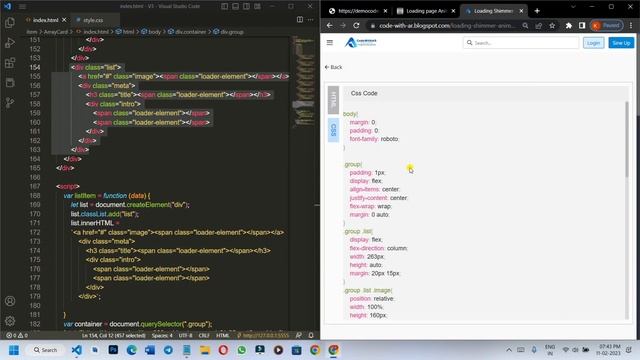Switch to Loading page Ani browser tab

[x=426, y=11]
